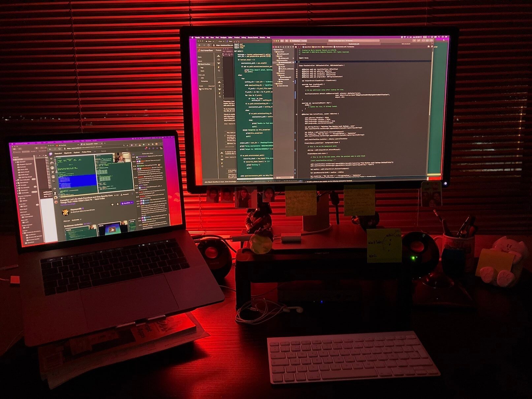This screenshot has width=532, height=399.
Task: Click the Xcode Stop button
Action: (286, 41)
